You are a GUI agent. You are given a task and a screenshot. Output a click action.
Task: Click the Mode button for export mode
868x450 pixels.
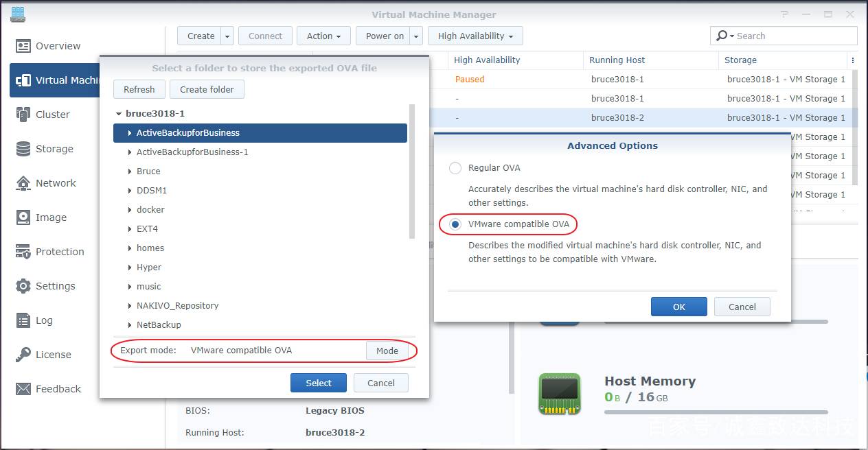point(387,351)
